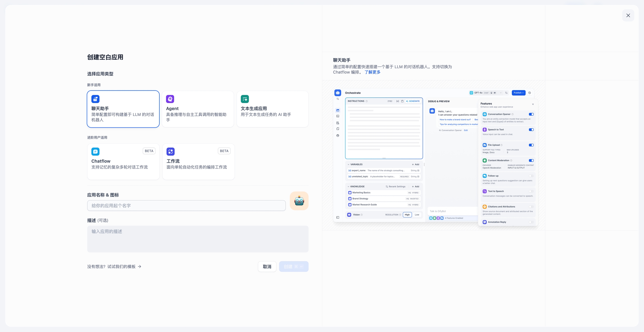Choose the 工作流 BETA app type card
The height and width of the screenshot is (332, 644).
(198, 161)
